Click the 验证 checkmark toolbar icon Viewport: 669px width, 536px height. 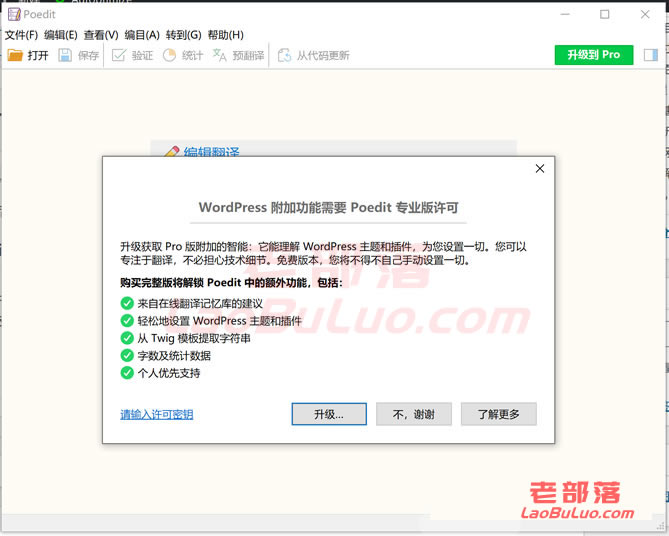point(119,55)
